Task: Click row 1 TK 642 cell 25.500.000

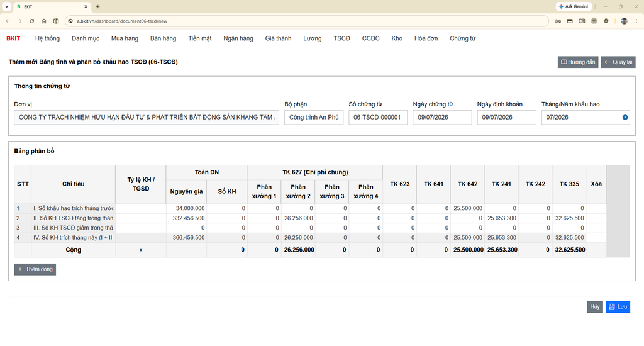Action: tap(467, 208)
